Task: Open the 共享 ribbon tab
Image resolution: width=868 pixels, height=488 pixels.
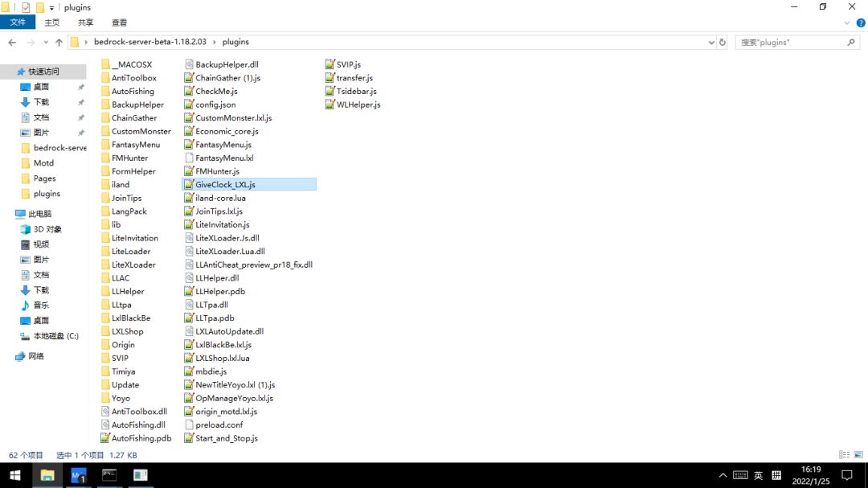Action: (x=85, y=23)
